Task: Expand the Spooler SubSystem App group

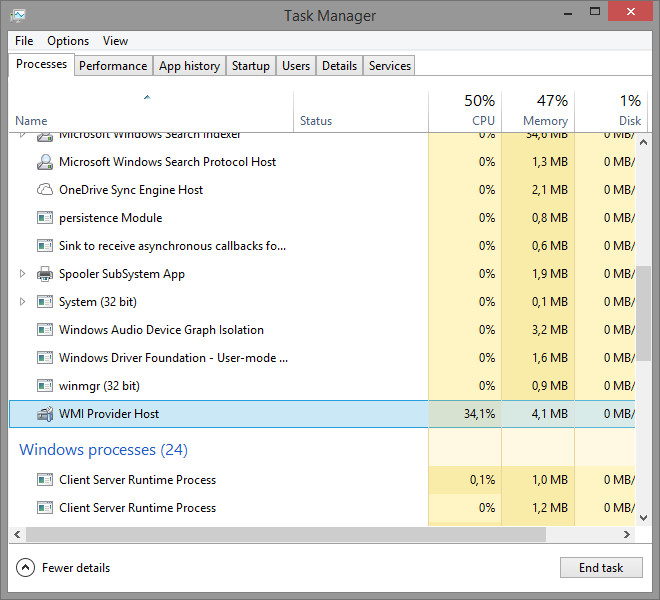Action: tap(22, 274)
